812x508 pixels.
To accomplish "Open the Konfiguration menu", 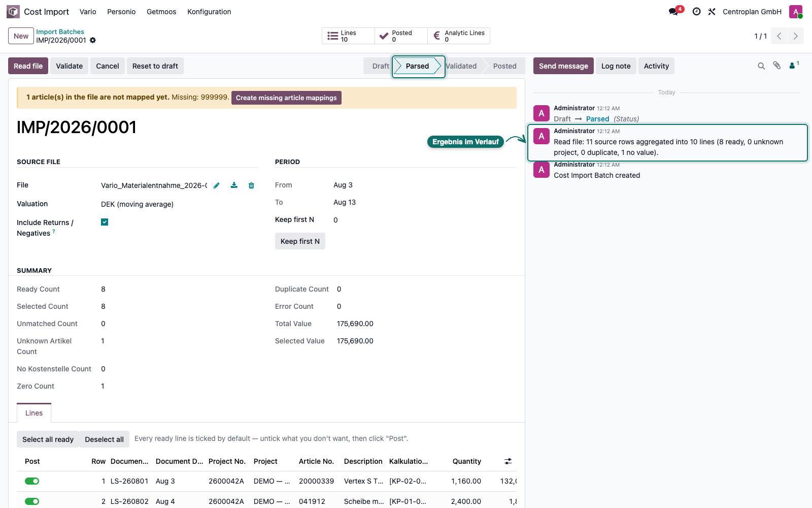I will pos(209,12).
